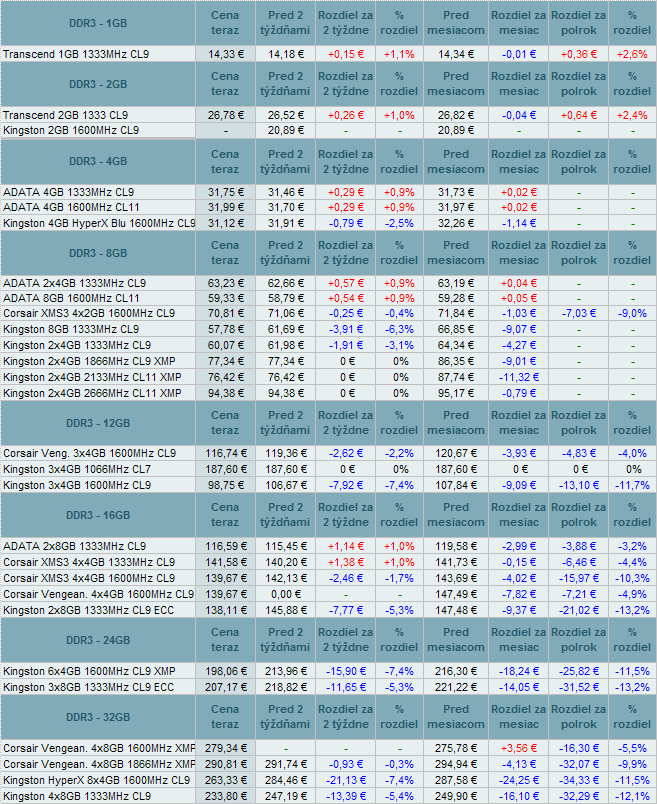The width and height of the screenshot is (657, 804).
Task: Click the -15,90 € two-week difference
Action: 346,671
